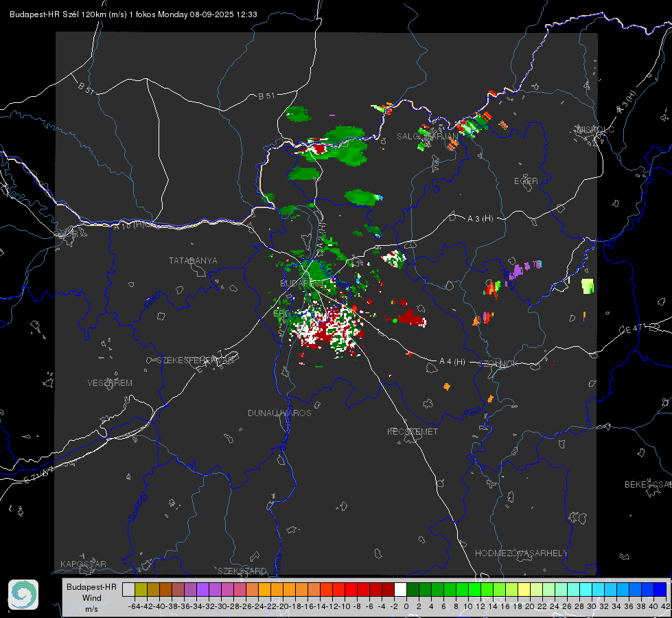Screen dimensions: 672x618
Task: Click the pale yellow swatch near legend value 18
Action: (524, 589)
